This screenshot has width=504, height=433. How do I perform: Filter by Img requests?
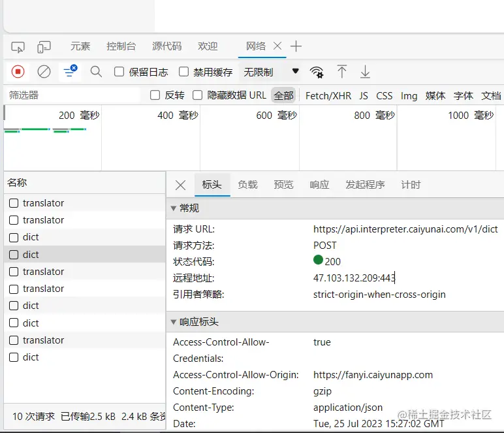(x=409, y=96)
